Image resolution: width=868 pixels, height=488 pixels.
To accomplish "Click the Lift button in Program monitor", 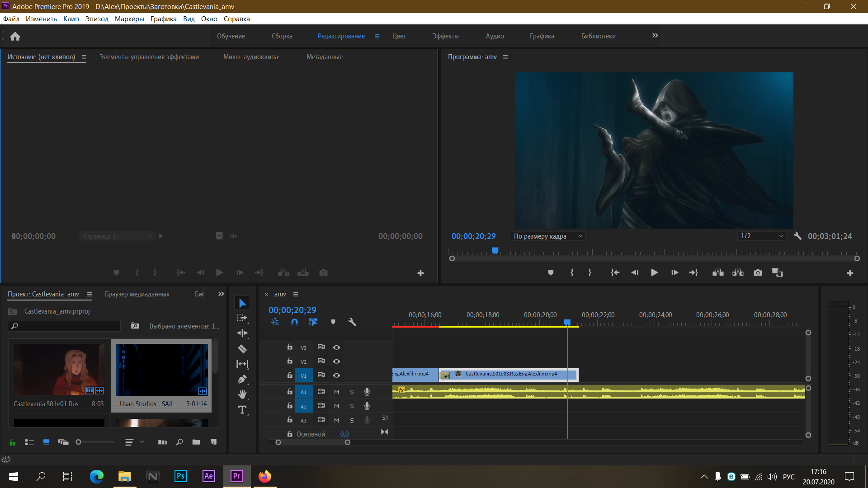I will (x=718, y=272).
